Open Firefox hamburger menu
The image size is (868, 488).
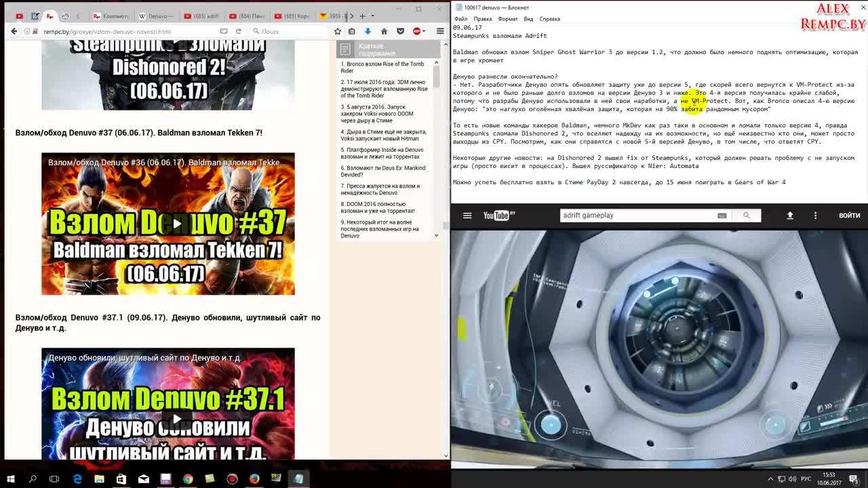(440, 31)
